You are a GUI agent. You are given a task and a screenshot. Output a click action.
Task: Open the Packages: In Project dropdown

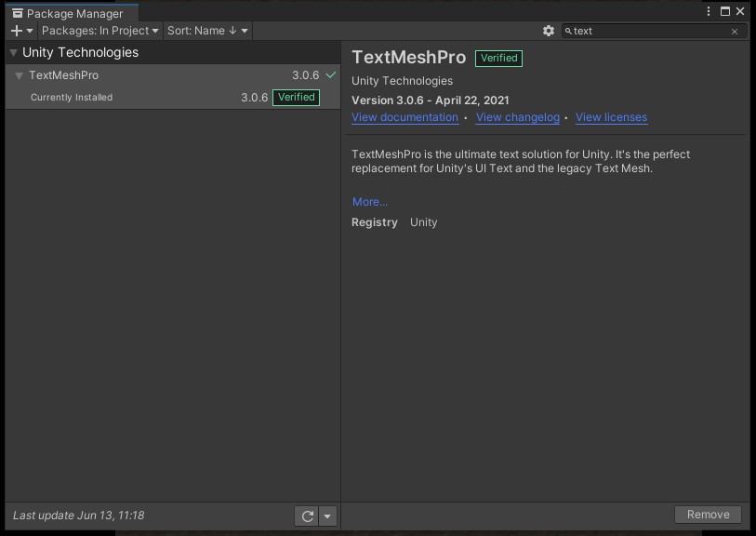point(99,31)
